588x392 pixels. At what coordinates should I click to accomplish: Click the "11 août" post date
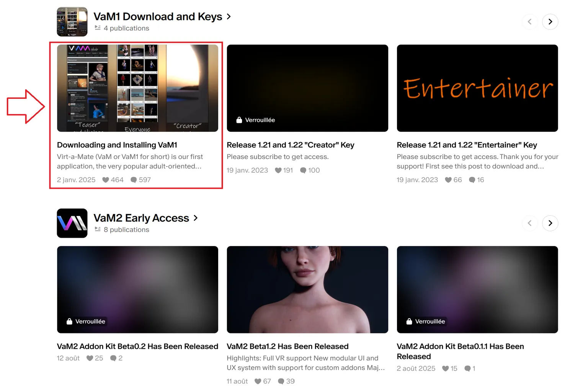[x=237, y=381]
